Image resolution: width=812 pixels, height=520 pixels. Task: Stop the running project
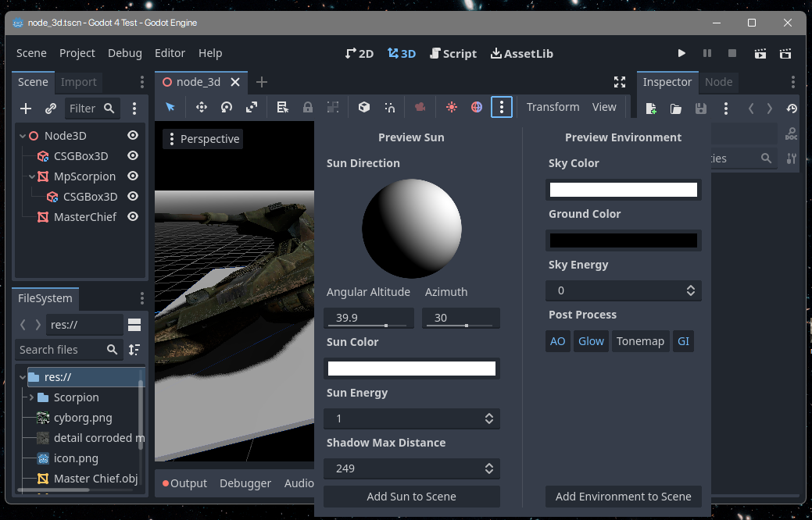click(732, 53)
